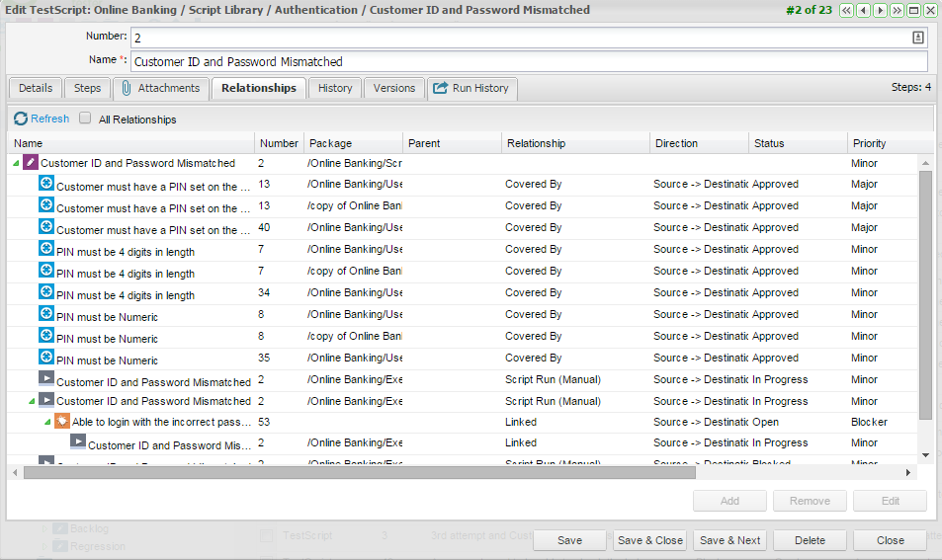Image resolution: width=942 pixels, height=560 pixels.
Task: Collapse the expanded Script Run (Manual) tree row
Action: tap(32, 402)
